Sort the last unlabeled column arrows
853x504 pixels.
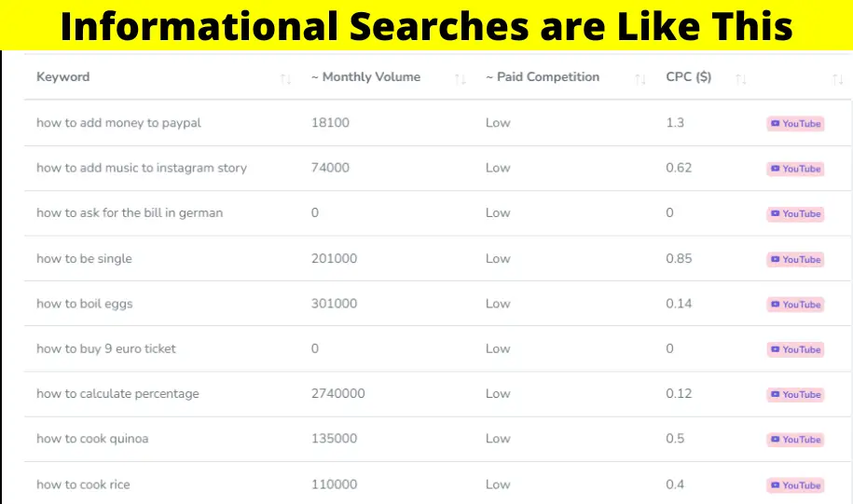tap(838, 79)
